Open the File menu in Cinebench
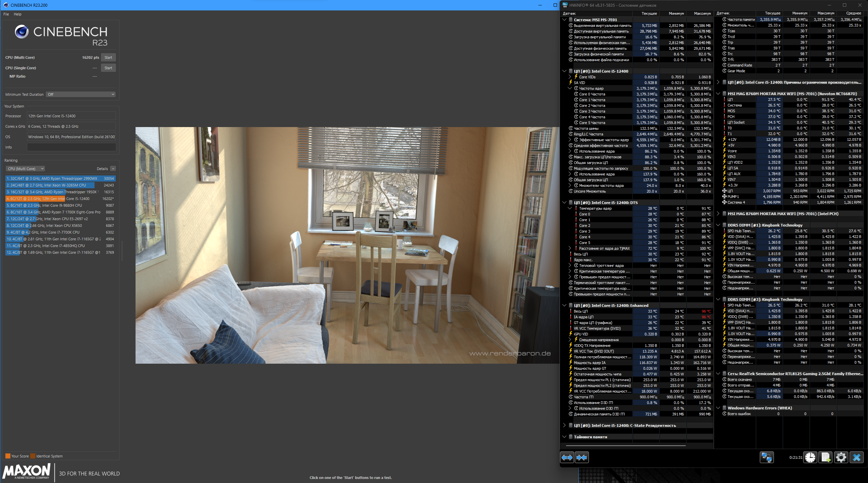This screenshot has width=868, height=483. (x=6, y=14)
